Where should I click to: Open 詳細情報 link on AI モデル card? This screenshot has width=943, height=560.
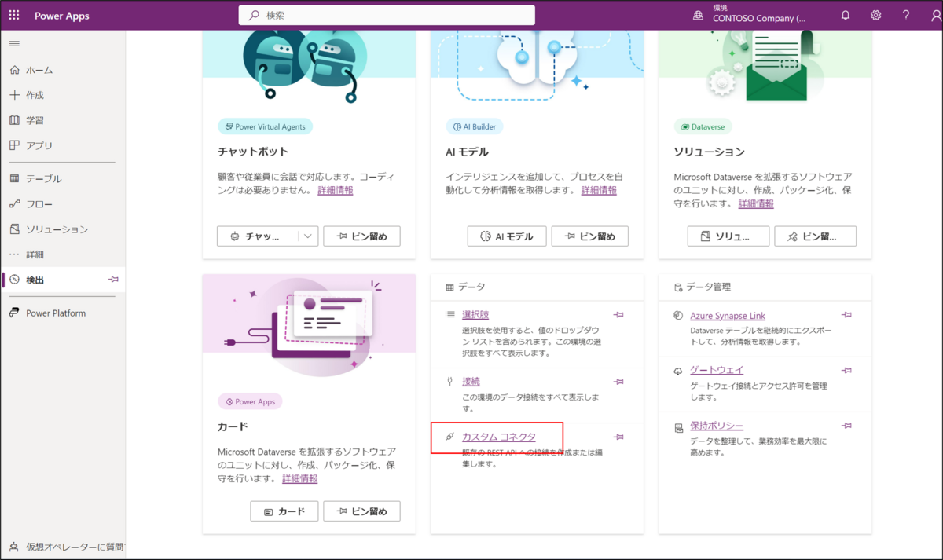click(599, 191)
